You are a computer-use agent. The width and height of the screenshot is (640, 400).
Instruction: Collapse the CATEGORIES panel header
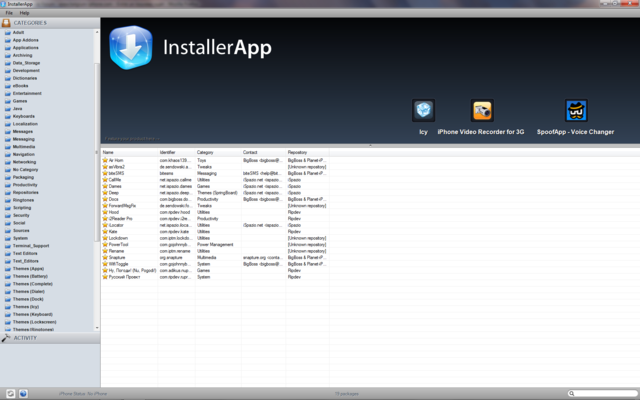click(x=50, y=23)
